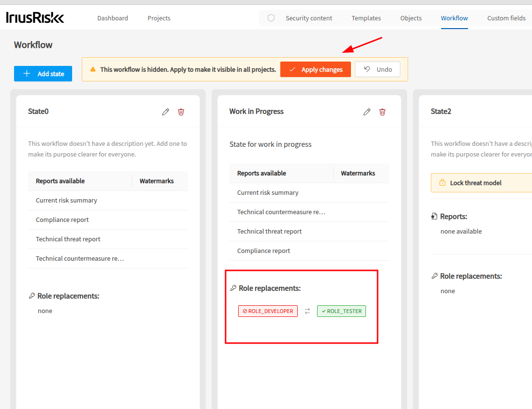Open the Objects tab
The width and height of the screenshot is (532, 409).
click(x=411, y=18)
